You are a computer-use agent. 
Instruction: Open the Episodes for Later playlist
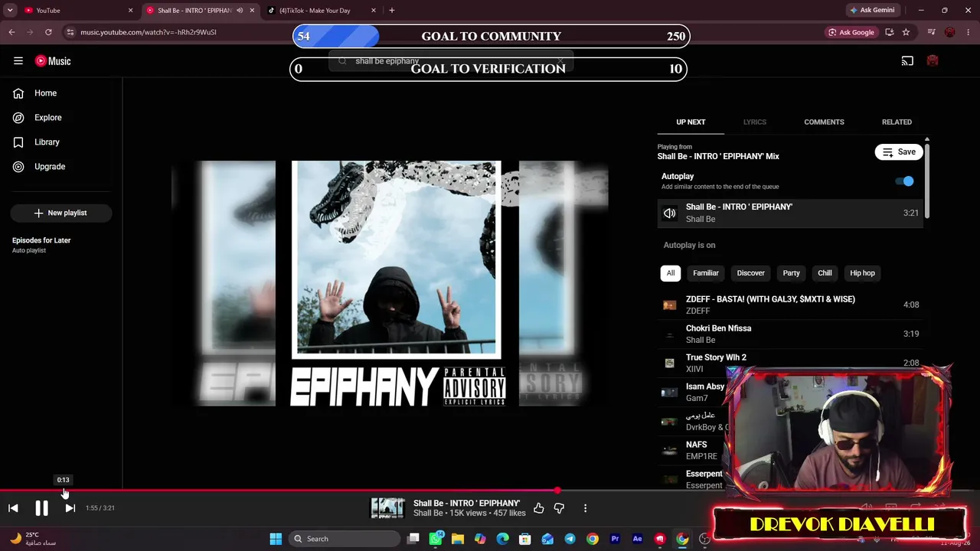coord(41,245)
